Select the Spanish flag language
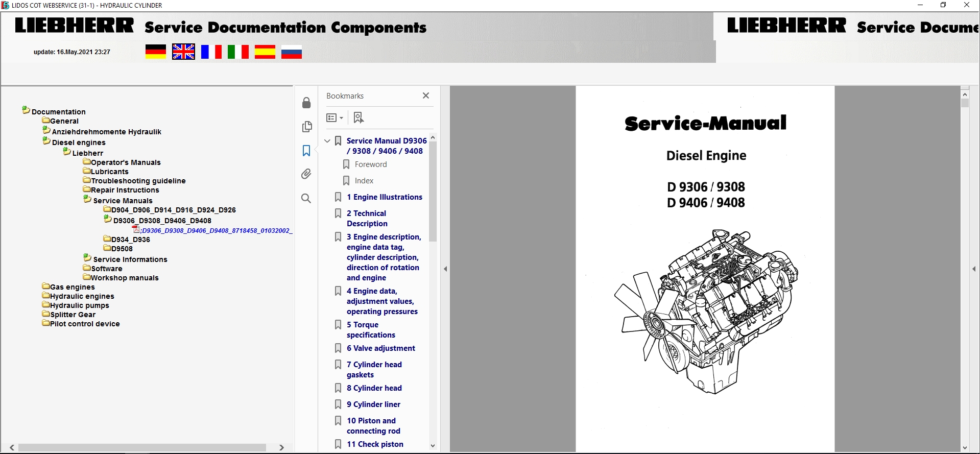This screenshot has width=980, height=454. pyautogui.click(x=265, y=52)
